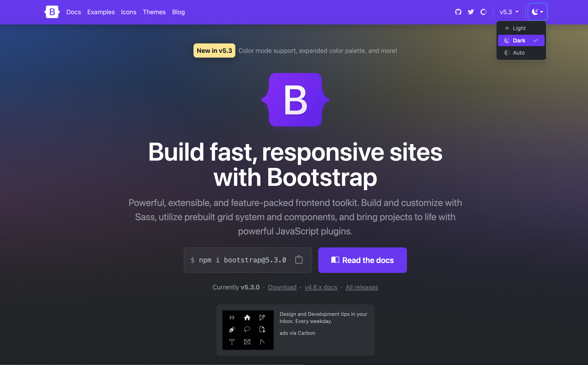Click the moon icon beside Dark
This screenshot has width=588, height=365.
(x=507, y=40)
